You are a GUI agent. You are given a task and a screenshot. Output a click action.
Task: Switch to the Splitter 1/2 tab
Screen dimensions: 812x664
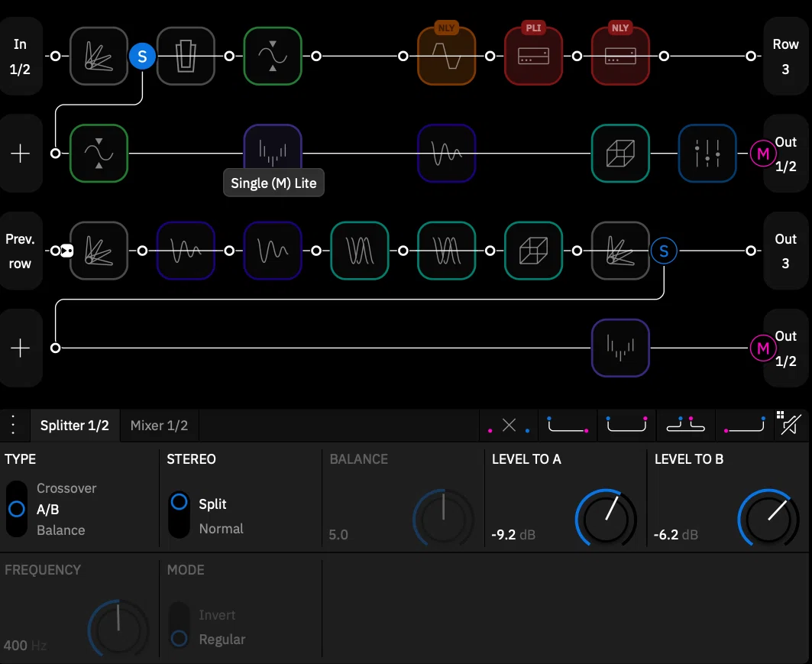pyautogui.click(x=75, y=426)
